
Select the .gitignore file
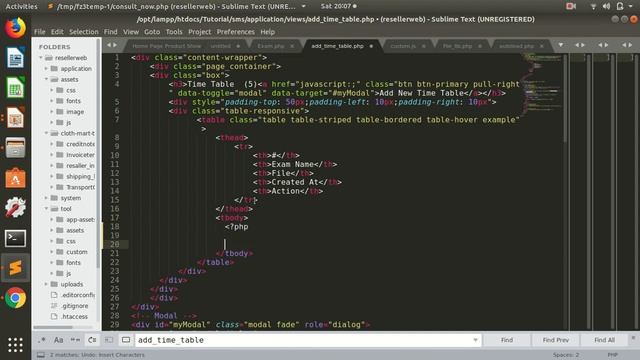pyautogui.click(x=75, y=306)
